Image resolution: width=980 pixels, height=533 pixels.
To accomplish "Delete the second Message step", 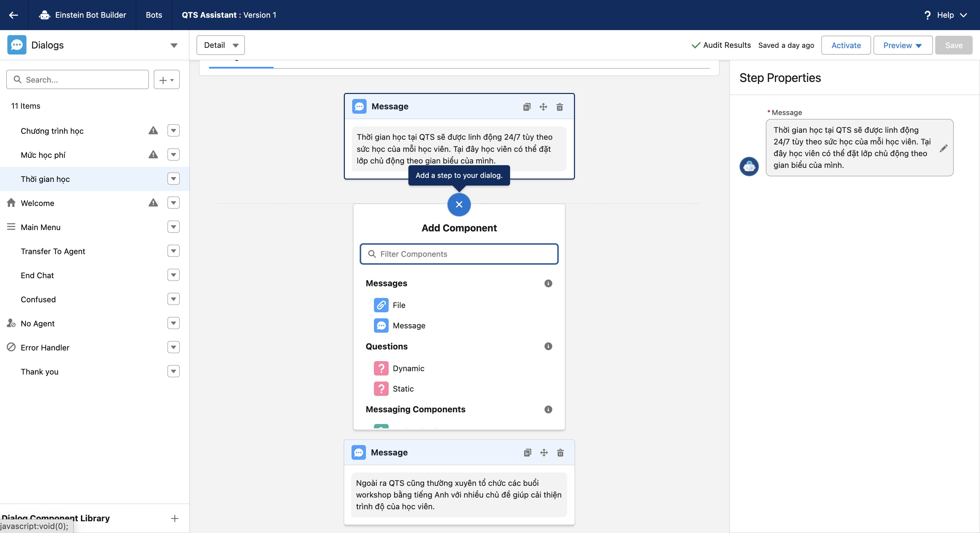I will point(560,453).
